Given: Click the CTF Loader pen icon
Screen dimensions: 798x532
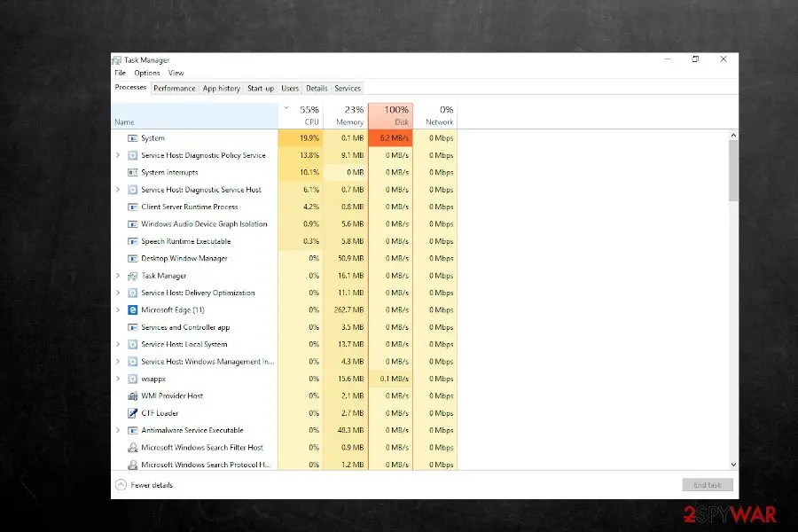Looking at the screenshot, I should pos(132,413).
